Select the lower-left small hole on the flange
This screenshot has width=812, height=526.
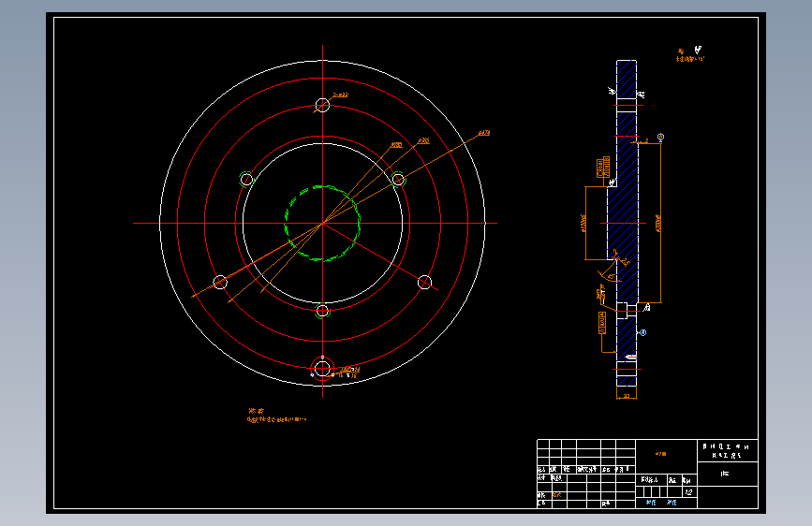click(220, 282)
